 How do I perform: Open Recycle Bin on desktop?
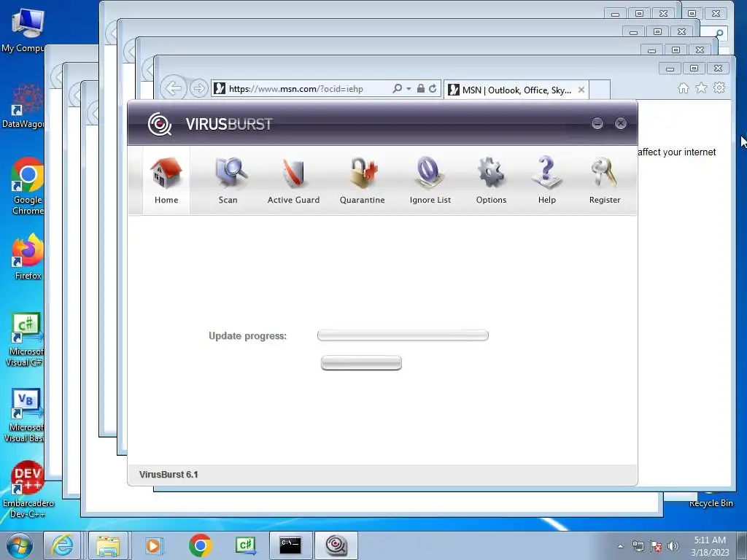pyautogui.click(x=711, y=499)
